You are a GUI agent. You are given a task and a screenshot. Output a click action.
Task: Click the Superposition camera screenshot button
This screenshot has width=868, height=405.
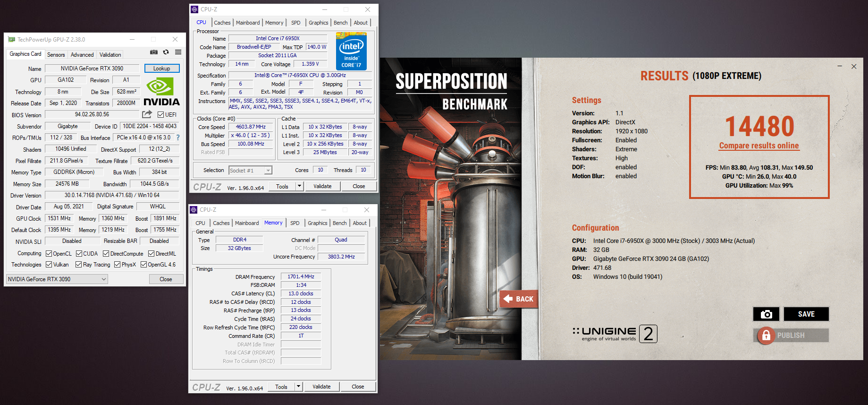(766, 314)
